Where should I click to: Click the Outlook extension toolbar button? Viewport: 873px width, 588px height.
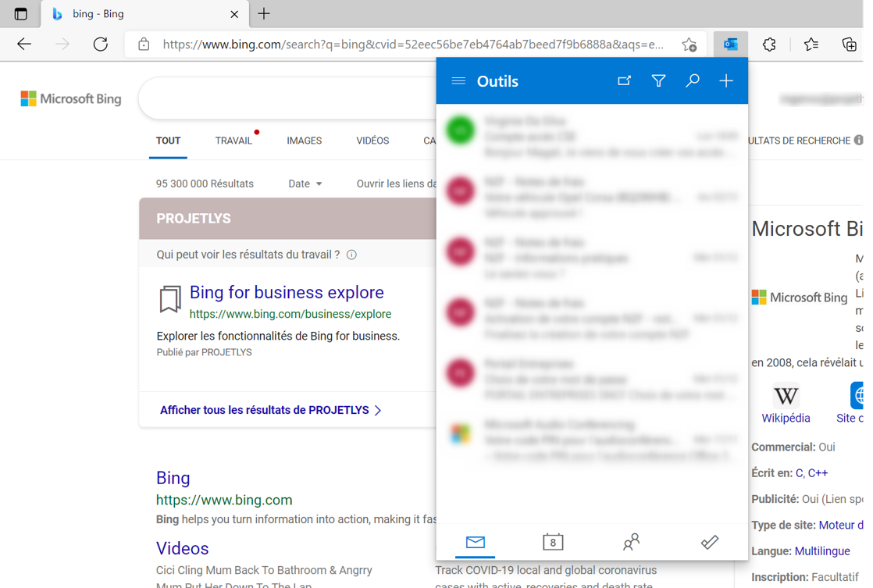730,45
